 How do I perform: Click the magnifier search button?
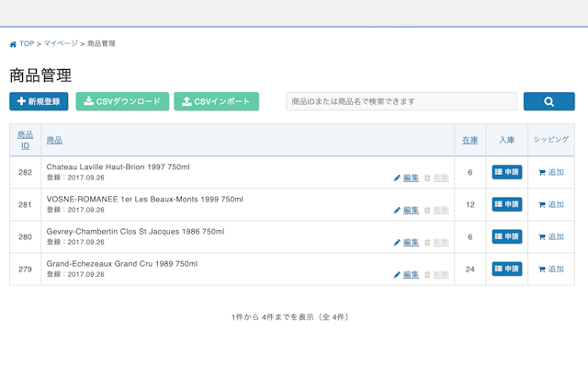[548, 102]
